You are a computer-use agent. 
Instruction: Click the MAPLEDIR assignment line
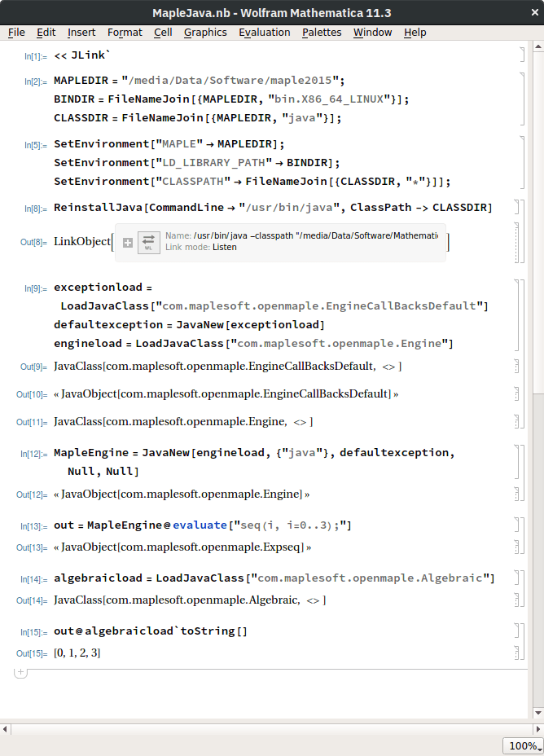(x=199, y=80)
